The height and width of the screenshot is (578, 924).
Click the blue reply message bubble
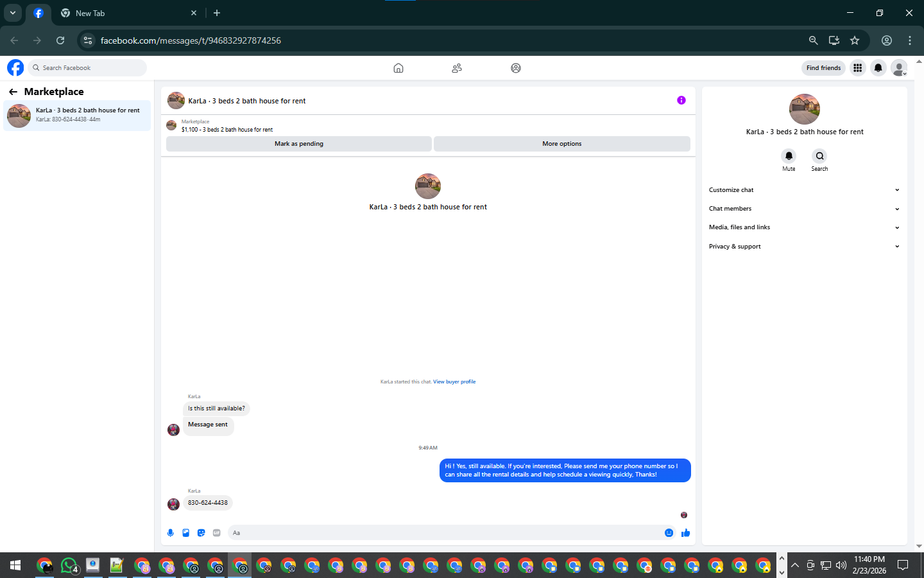(565, 470)
